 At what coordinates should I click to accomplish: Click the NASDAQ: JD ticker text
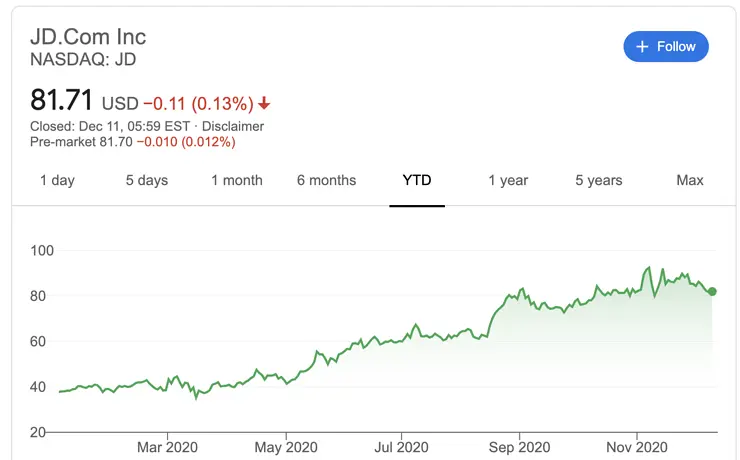click(83, 59)
